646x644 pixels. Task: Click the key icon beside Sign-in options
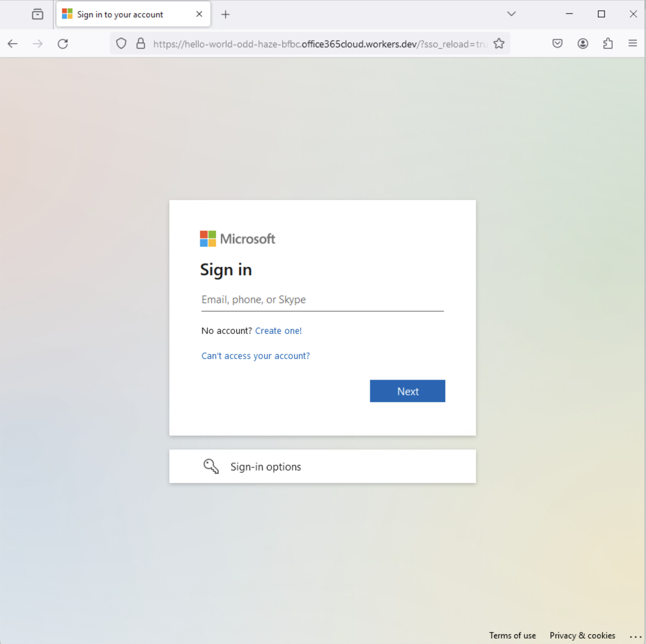coord(211,466)
